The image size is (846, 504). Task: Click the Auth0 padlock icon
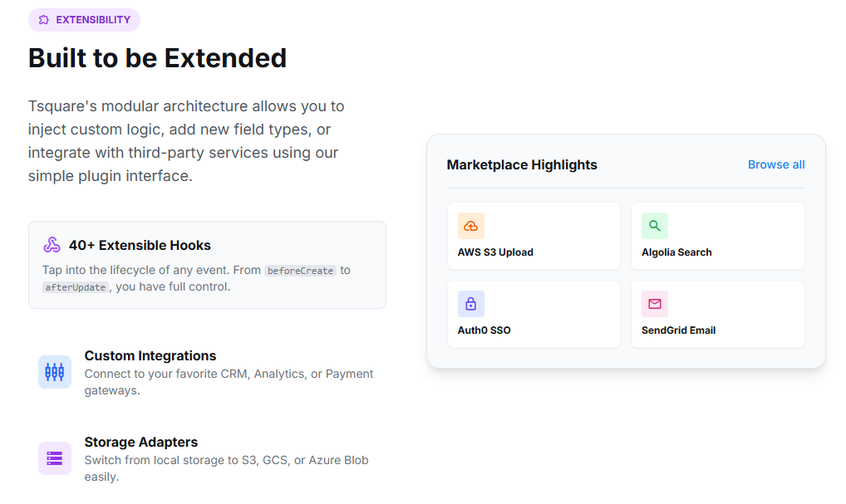click(x=471, y=304)
